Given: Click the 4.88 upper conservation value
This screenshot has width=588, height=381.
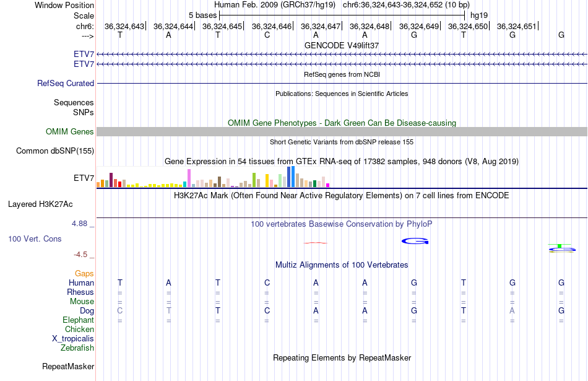Looking at the screenshot, I should pyautogui.click(x=79, y=224).
